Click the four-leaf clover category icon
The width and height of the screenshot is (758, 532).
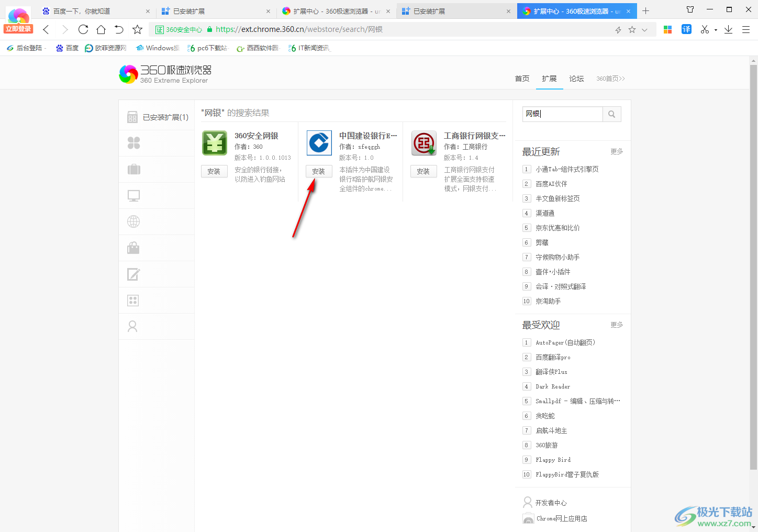pos(133,143)
